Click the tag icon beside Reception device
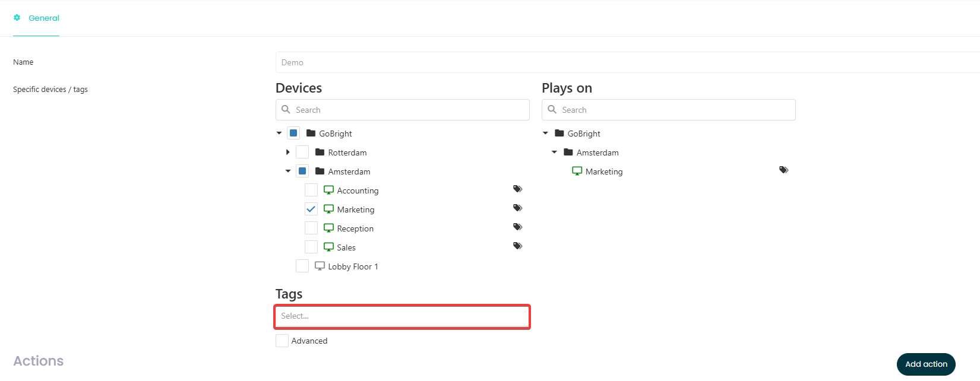This screenshot has width=980, height=381. [517, 227]
